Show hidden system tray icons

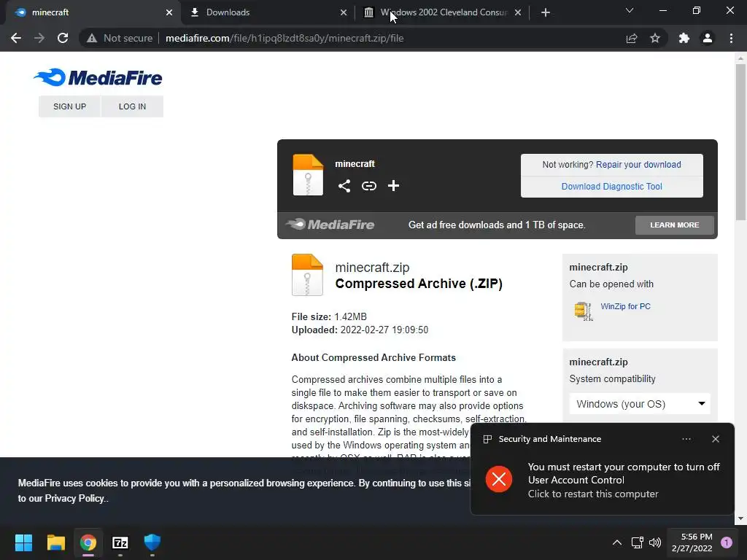616,542
